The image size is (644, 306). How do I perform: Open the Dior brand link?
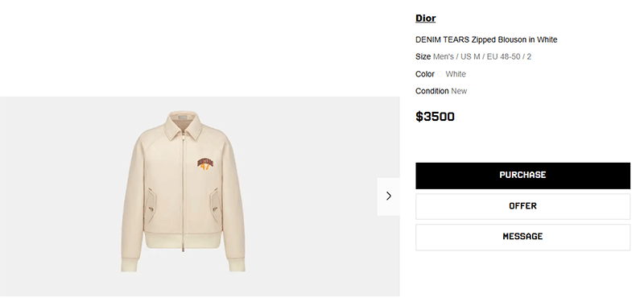[x=426, y=18]
